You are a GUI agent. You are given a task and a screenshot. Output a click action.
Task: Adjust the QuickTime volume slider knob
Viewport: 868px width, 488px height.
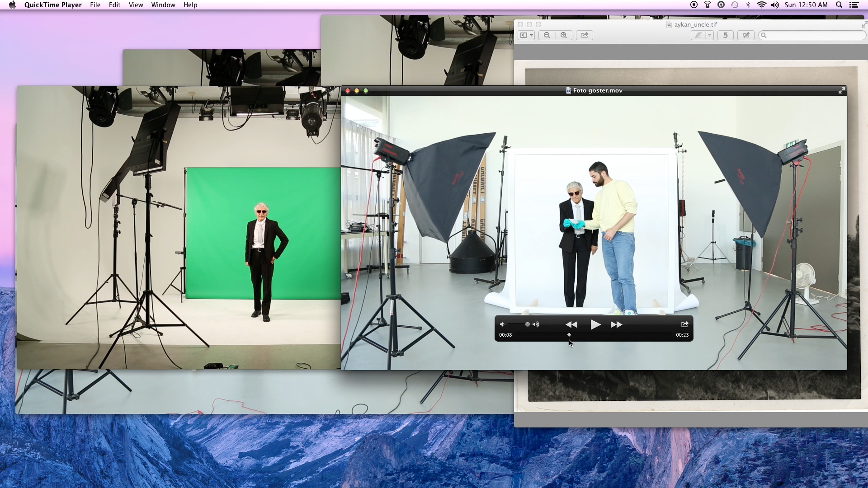[x=527, y=324]
